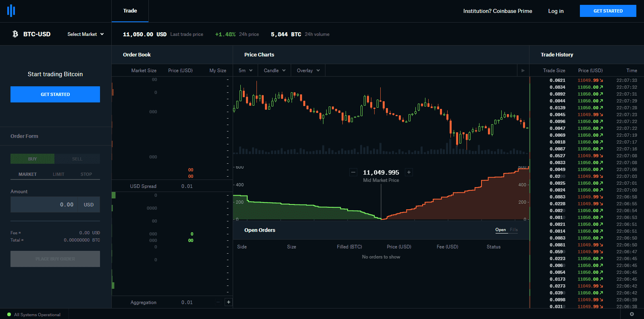This screenshot has width=644, height=319.
Task: Open settings via the bottom-right gear icon
Action: coord(631,314)
